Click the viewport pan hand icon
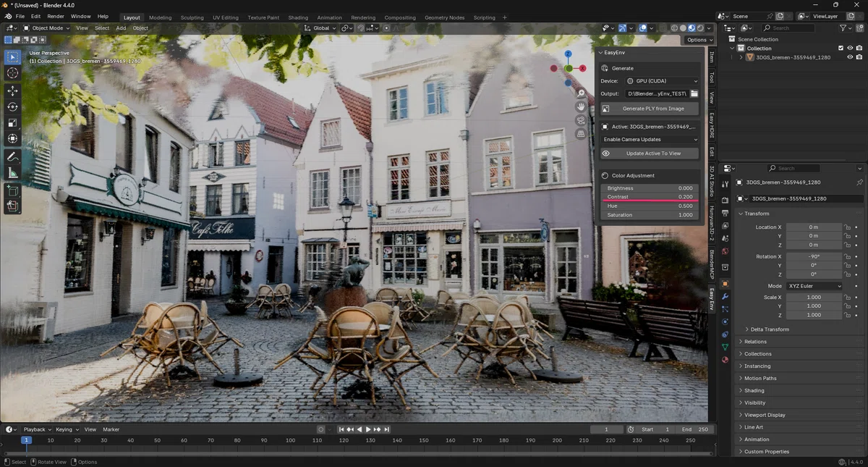This screenshot has width=868, height=467. point(581,106)
